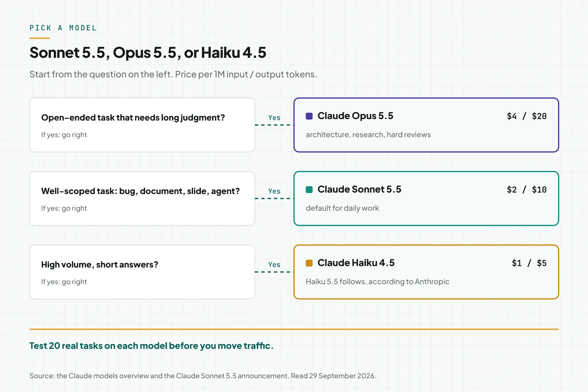Image resolution: width=588 pixels, height=392 pixels.
Task: Click the 'Claude Opus 5.5' card title
Action: coord(355,116)
